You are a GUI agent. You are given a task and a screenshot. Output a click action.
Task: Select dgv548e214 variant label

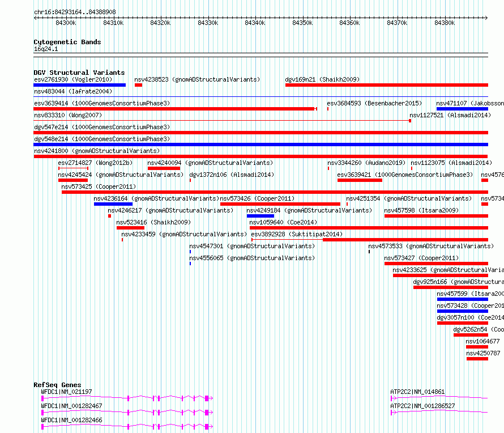coord(102,139)
